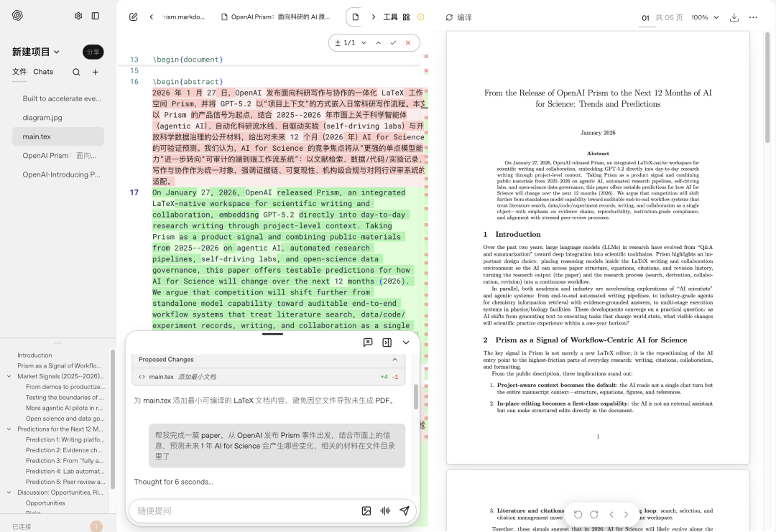This screenshot has width=776, height=532.
Task: Collapse the left sidebar panel icon
Action: point(96,16)
